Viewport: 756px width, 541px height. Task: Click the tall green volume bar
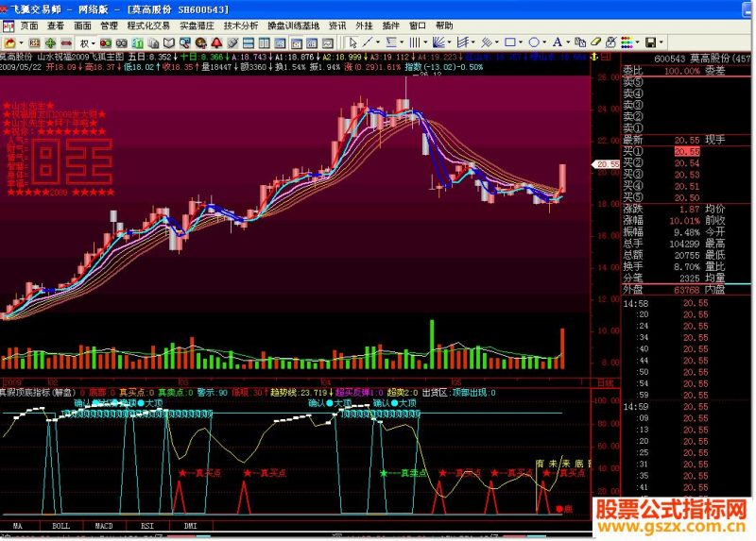[432, 345]
